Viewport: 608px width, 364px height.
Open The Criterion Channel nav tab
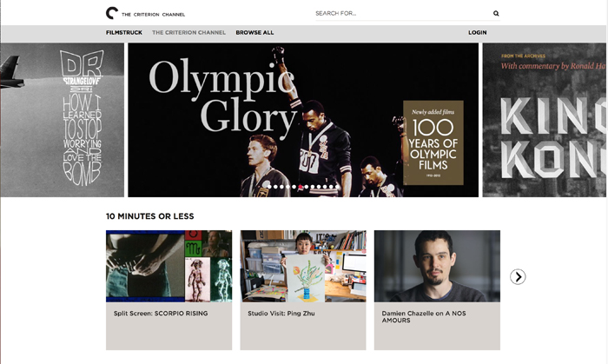point(188,32)
